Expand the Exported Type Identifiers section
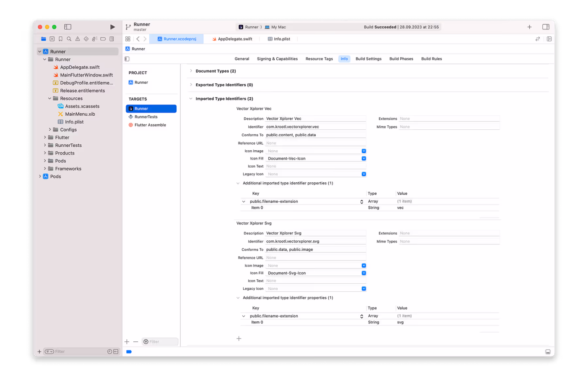The image size is (588, 377). pos(191,85)
